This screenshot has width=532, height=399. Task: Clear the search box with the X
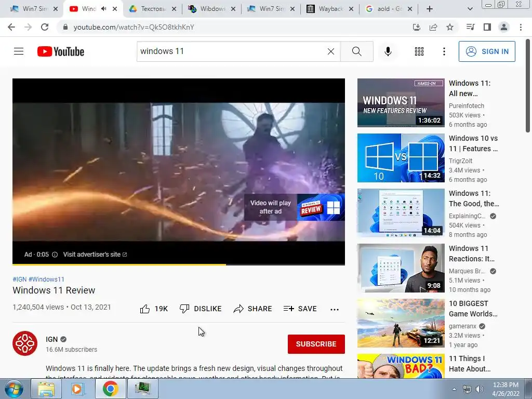click(x=331, y=51)
